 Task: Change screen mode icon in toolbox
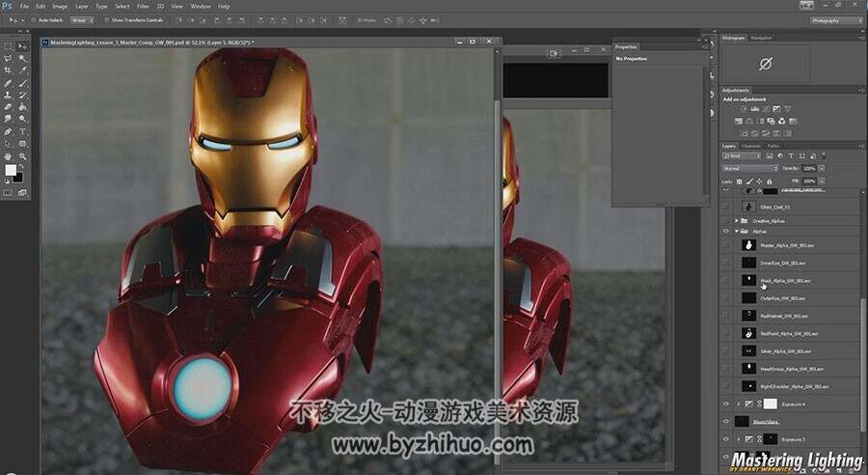click(23, 192)
